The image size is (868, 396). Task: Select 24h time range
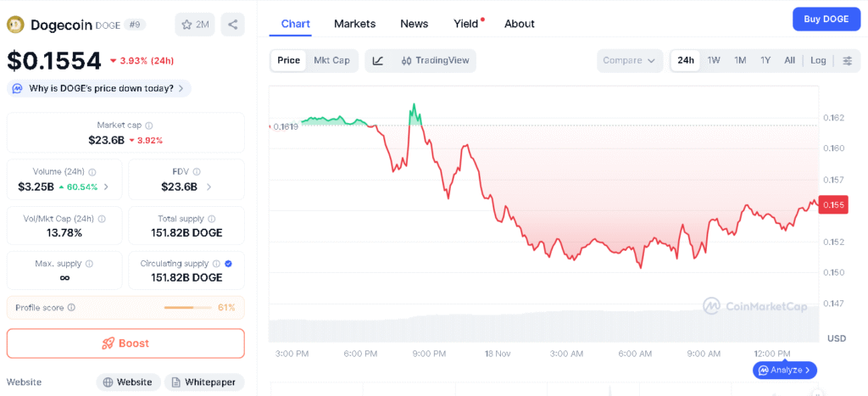686,60
